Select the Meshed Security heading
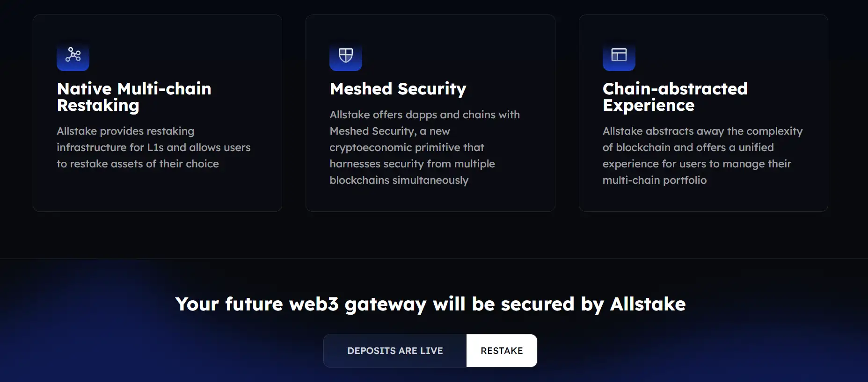 pos(398,89)
